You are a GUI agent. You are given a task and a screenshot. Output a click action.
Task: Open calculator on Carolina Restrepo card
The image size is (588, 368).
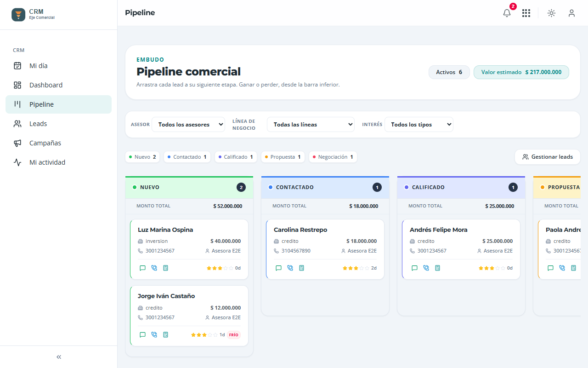coord(301,268)
